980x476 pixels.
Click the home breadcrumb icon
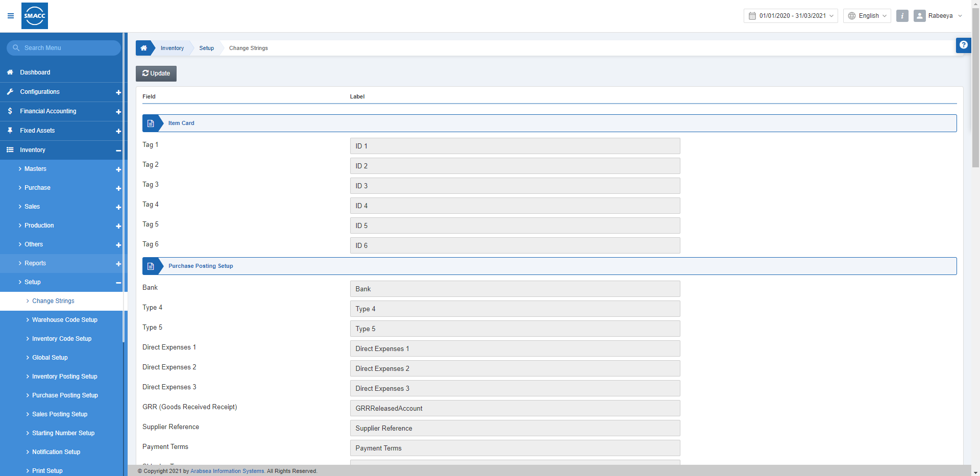pos(143,48)
